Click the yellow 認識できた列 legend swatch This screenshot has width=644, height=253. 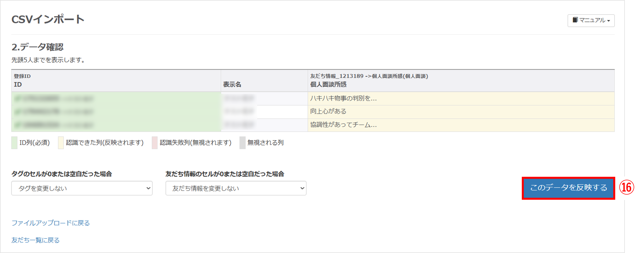[x=61, y=143]
